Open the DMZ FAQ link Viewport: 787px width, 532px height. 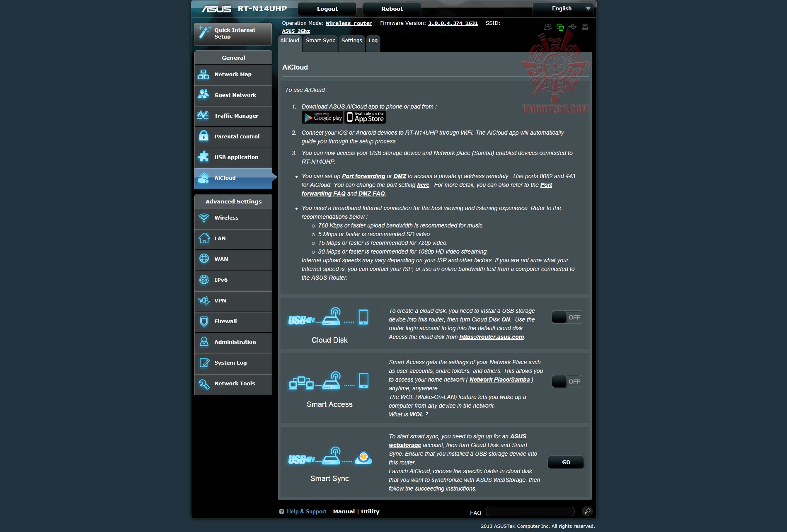coord(372,194)
